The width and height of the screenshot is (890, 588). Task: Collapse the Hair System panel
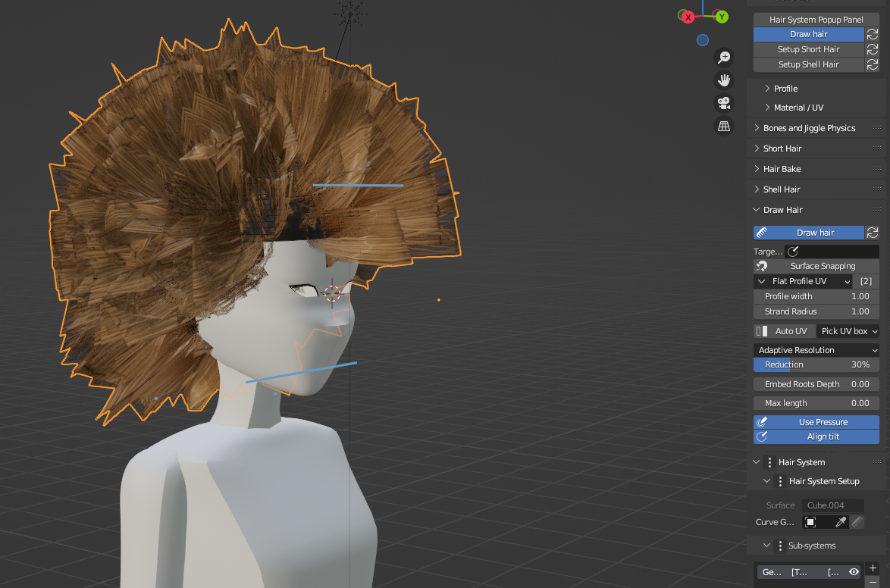tap(757, 462)
